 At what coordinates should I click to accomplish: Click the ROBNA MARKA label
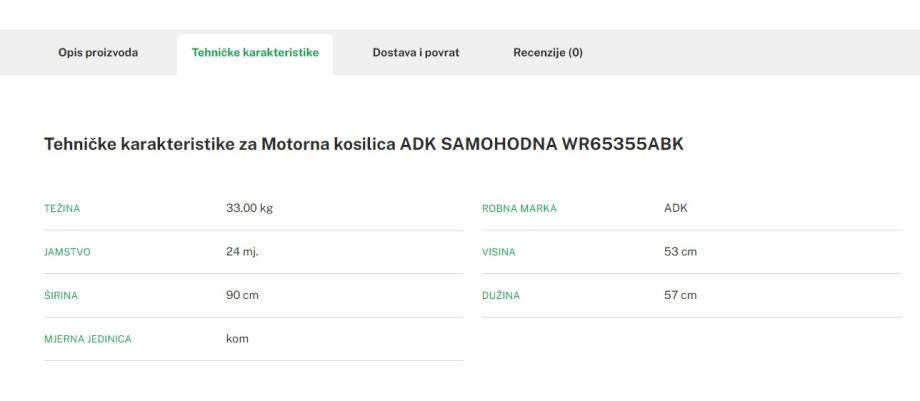click(x=519, y=209)
